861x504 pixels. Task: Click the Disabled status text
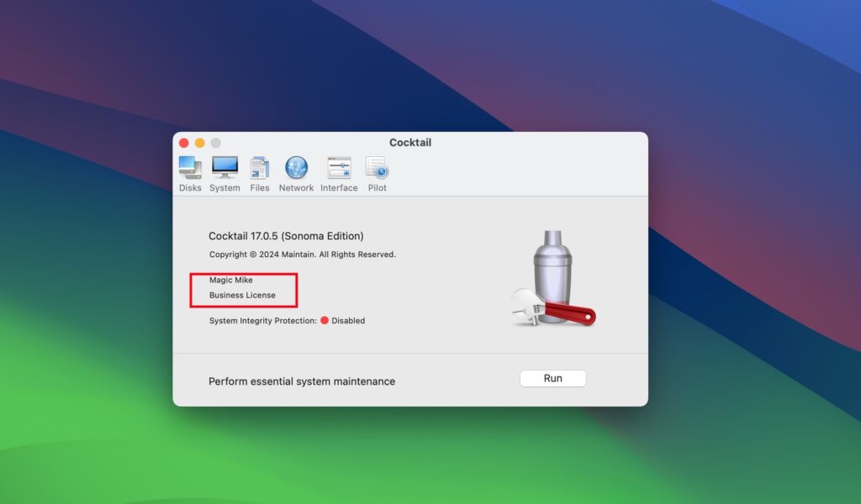[348, 320]
